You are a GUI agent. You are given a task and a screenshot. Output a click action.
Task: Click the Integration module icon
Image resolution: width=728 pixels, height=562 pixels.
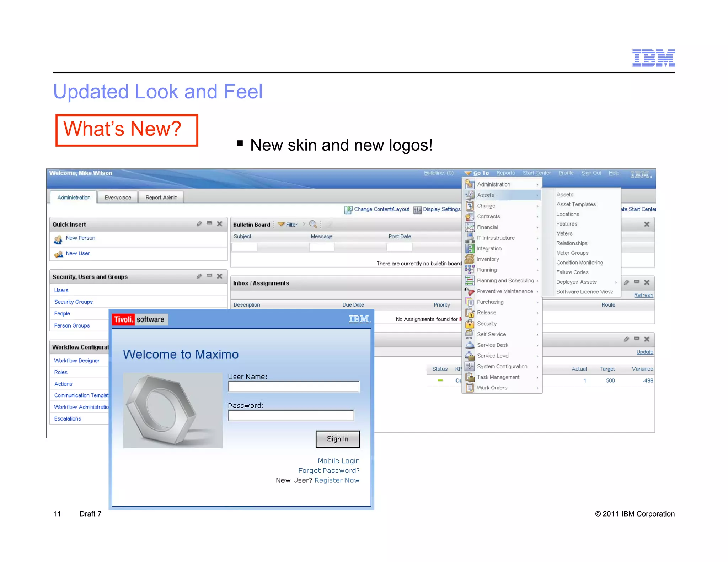click(x=470, y=248)
